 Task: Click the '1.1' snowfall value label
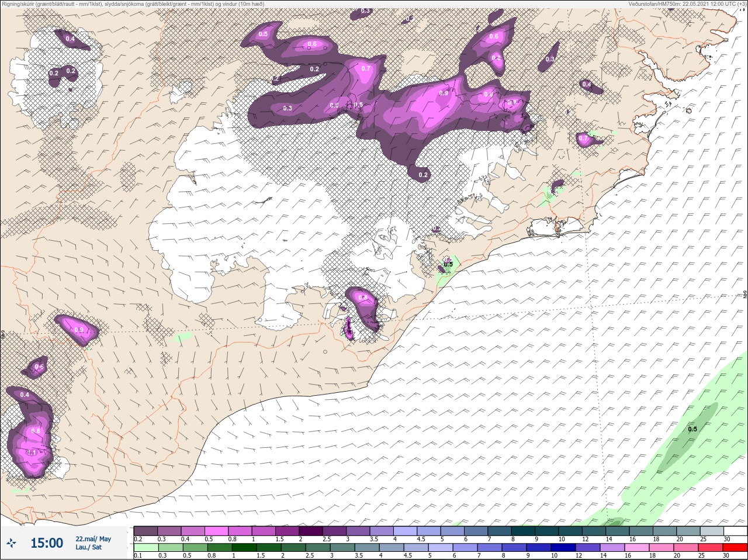[x=32, y=452]
